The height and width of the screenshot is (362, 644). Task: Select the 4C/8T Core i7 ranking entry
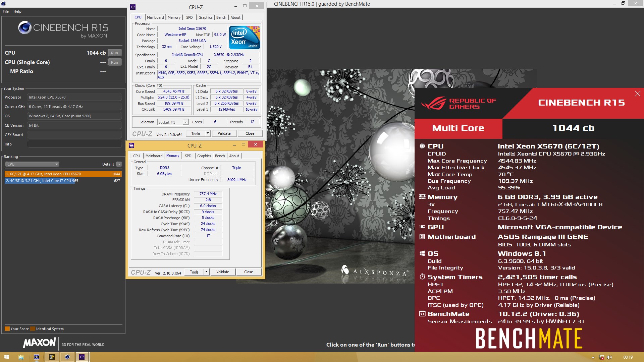[63, 181]
